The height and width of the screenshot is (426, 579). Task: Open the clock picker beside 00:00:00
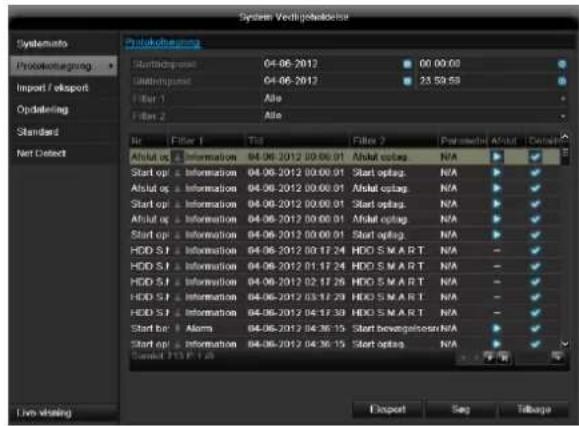click(x=562, y=64)
